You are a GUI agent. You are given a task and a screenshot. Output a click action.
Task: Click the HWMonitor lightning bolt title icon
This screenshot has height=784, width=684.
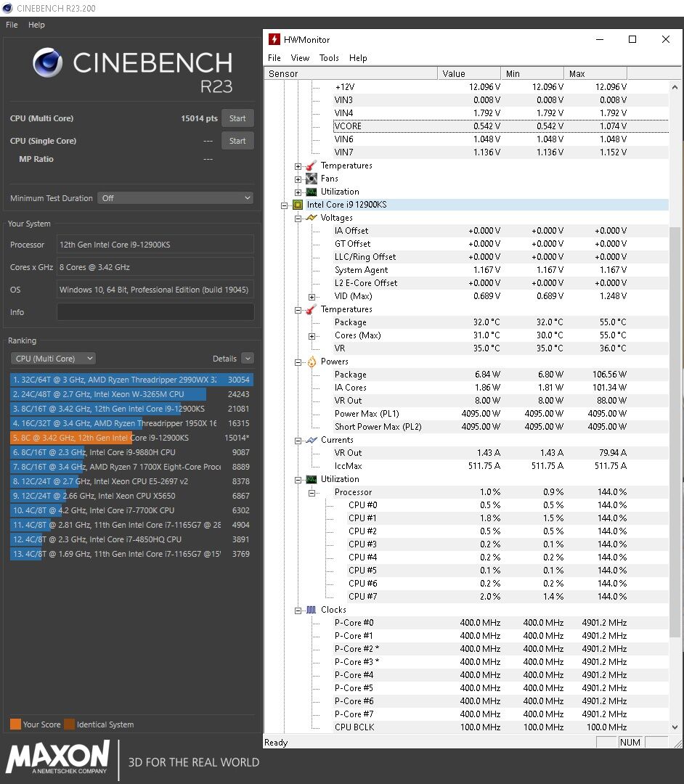click(x=274, y=39)
